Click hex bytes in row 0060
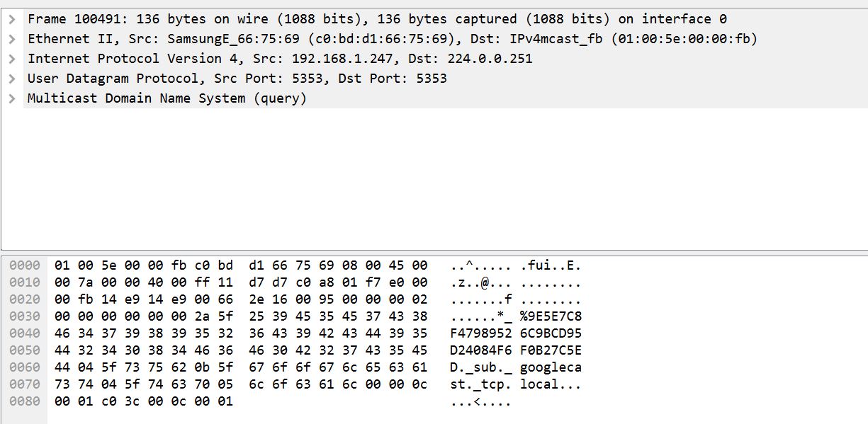Image resolution: width=868 pixels, height=424 pixels. point(241,367)
